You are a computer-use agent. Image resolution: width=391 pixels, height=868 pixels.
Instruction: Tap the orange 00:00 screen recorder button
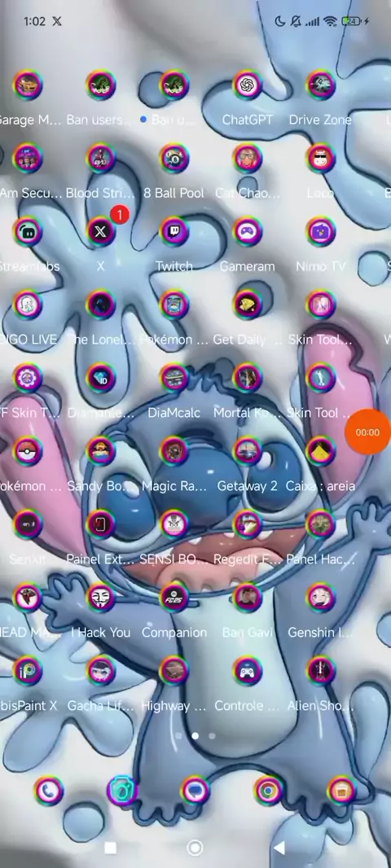point(367,432)
